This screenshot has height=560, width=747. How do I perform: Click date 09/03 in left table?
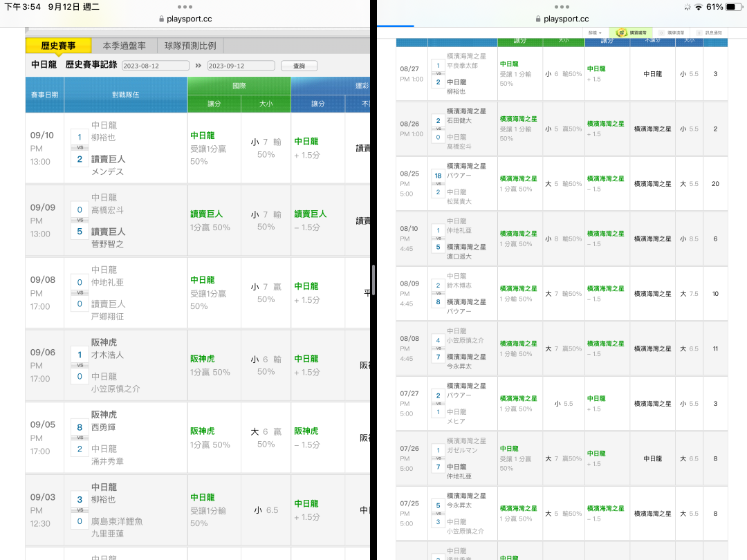pos(43,497)
